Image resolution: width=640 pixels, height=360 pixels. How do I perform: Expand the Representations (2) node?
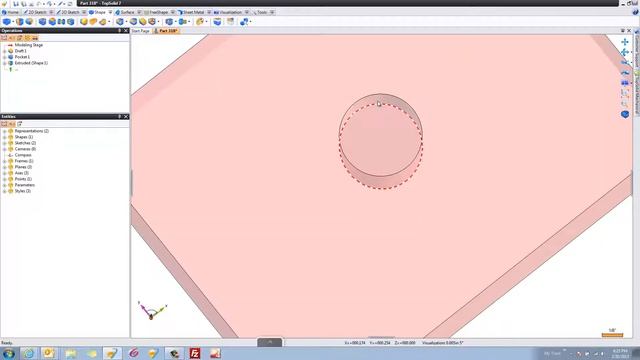(x=4, y=131)
